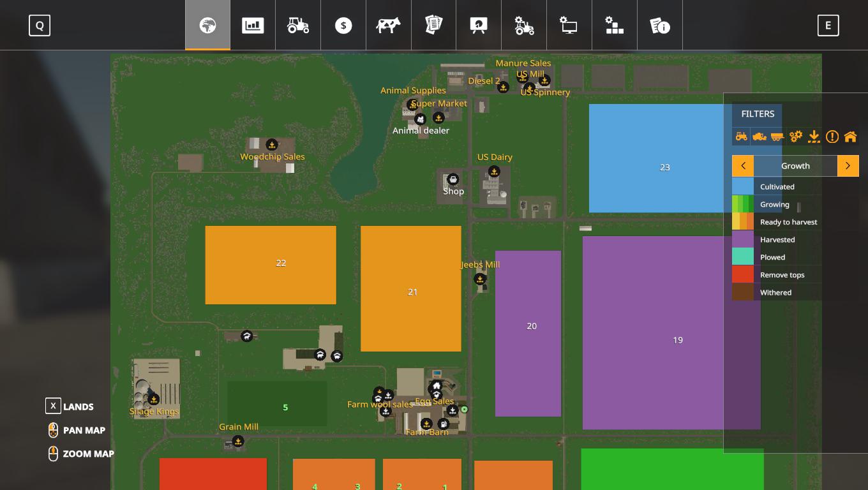The image size is (868, 490).
Task: Toggle the harvester combine map filter
Action: click(759, 136)
